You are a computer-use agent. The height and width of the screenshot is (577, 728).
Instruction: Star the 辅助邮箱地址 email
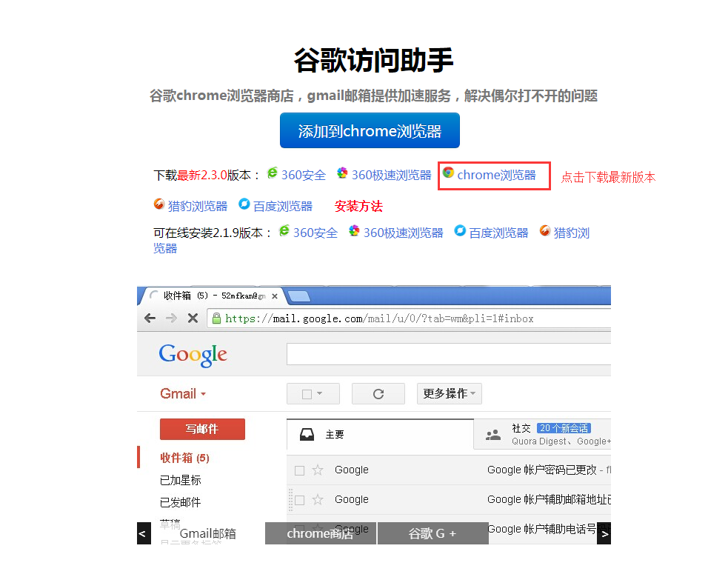click(318, 499)
